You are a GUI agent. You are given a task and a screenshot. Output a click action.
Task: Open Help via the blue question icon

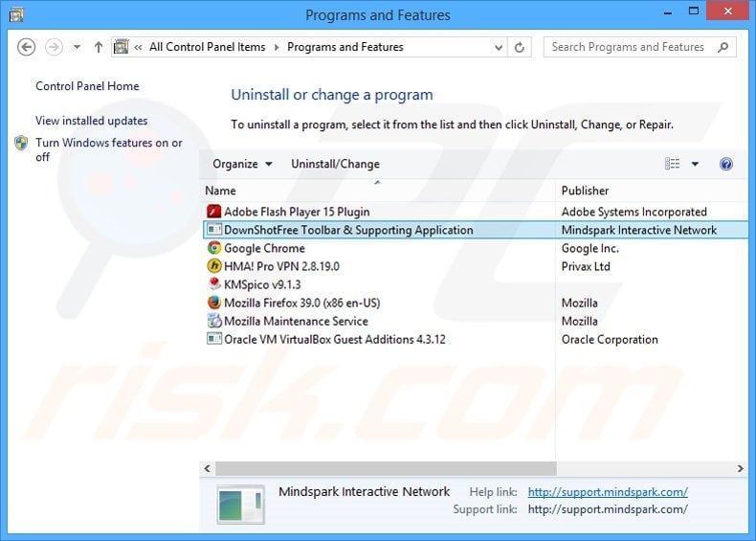click(x=726, y=164)
